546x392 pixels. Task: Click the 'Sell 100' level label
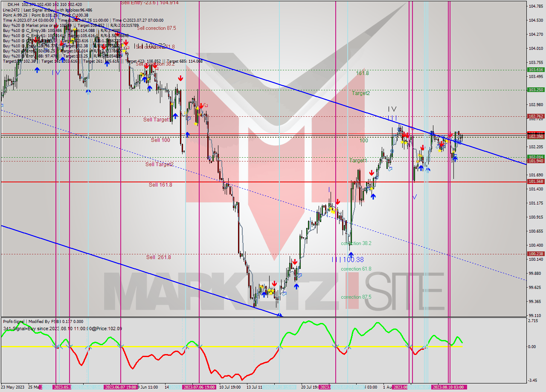(x=160, y=140)
